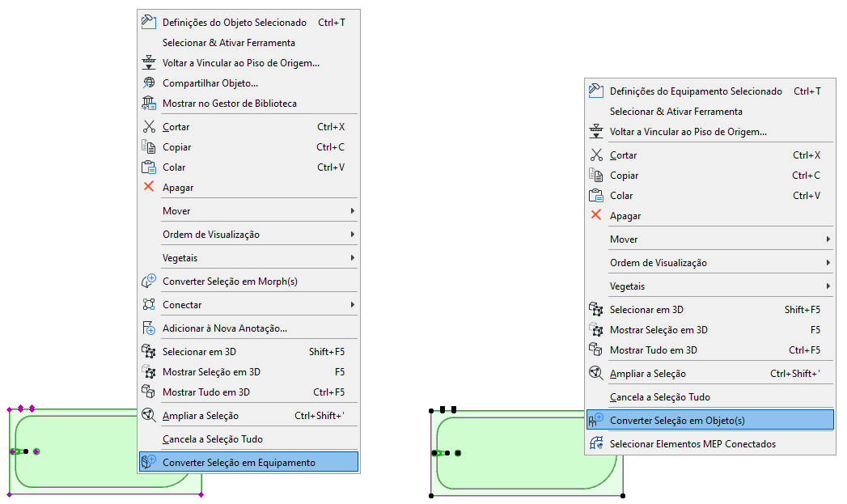The width and height of the screenshot is (847, 504).
Task: Expand the Ordem de Visualização arrow in the right menu
Action: click(828, 263)
